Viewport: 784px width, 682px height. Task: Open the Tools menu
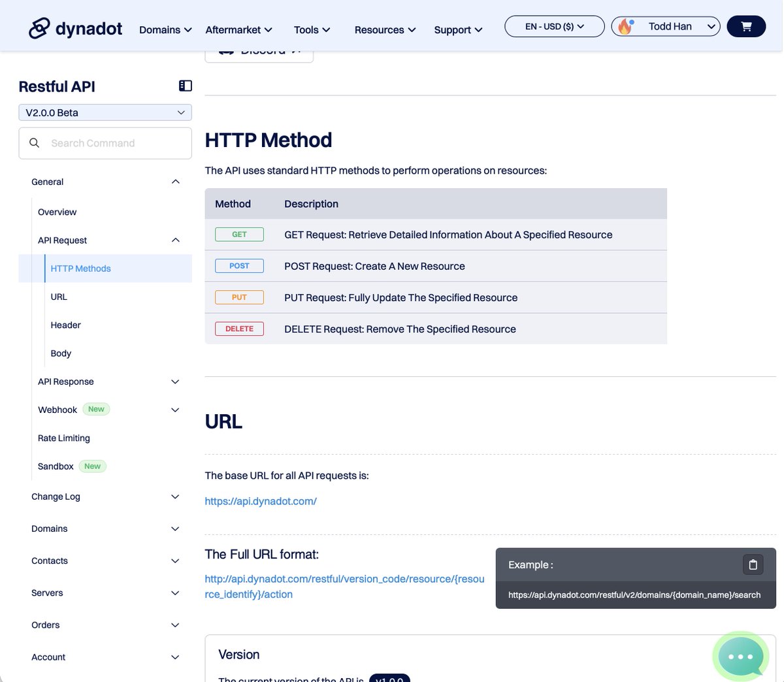[x=312, y=29]
